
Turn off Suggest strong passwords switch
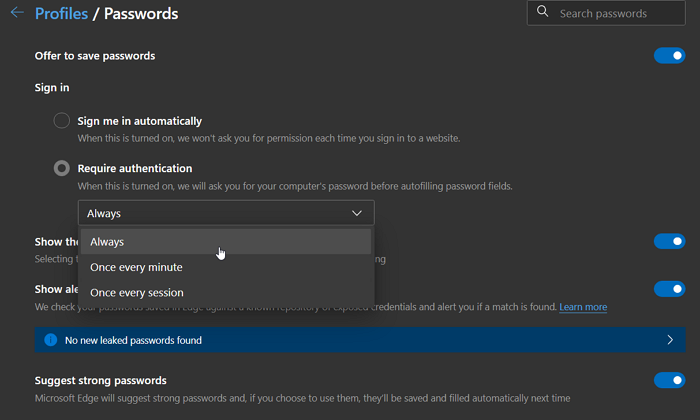click(669, 380)
